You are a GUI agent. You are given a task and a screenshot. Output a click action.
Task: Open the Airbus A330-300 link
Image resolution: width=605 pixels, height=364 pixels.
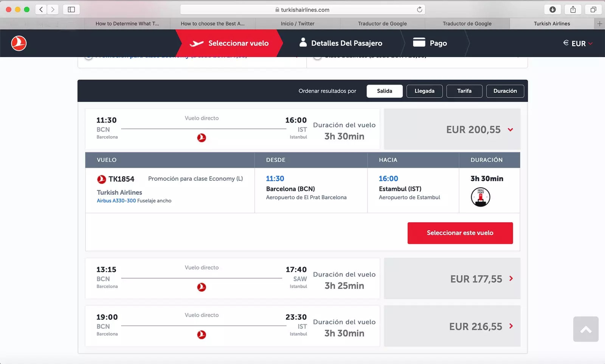coord(116,201)
